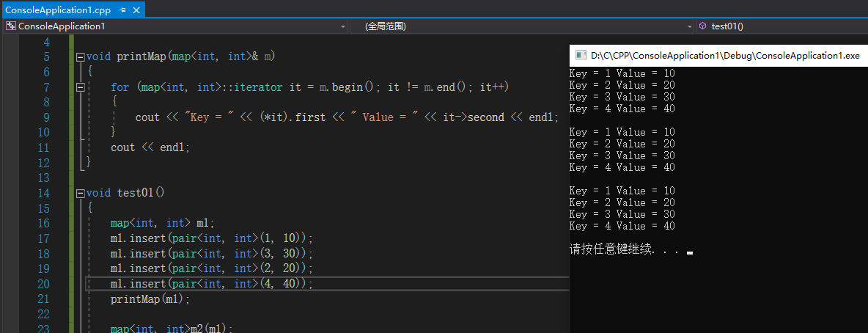Click 'cout << endl;' on line 11

coord(150,147)
